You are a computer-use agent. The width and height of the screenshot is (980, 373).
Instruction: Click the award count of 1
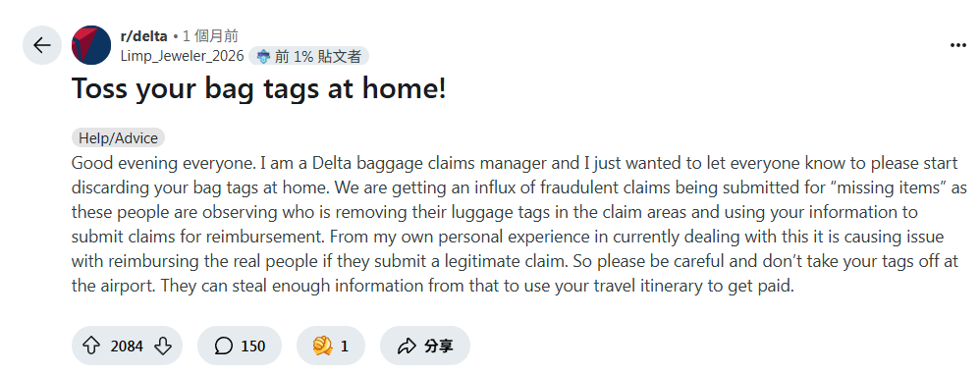345,346
